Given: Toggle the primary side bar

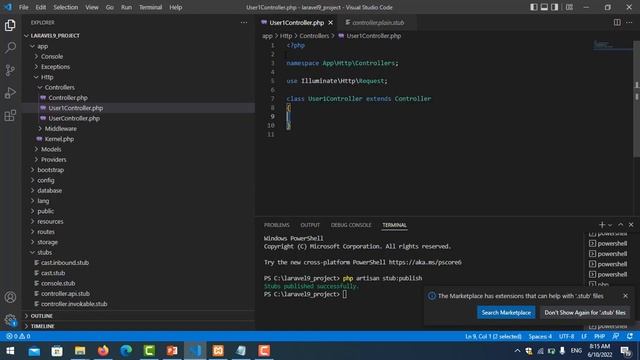Looking at the screenshot, I should pos(533,7).
